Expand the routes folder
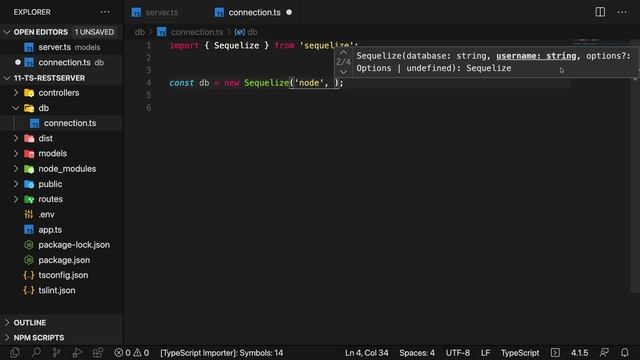The height and width of the screenshot is (360, 640). (x=16, y=199)
